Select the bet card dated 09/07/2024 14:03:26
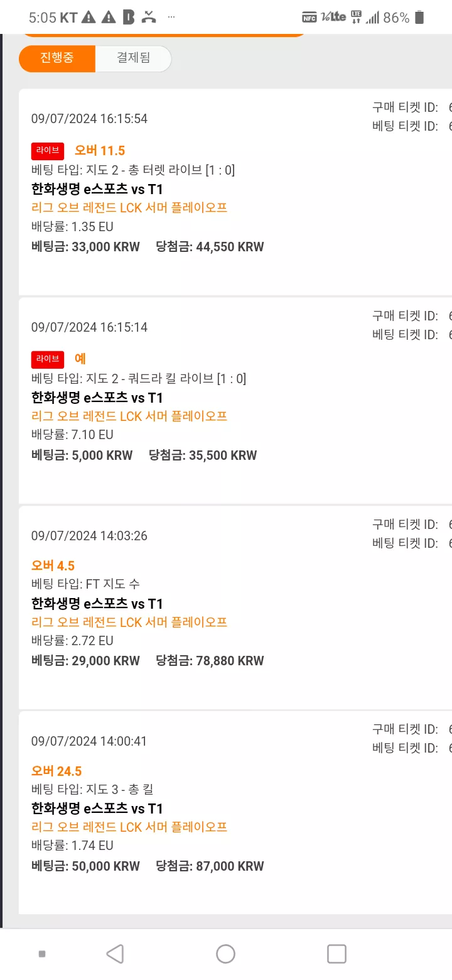This screenshot has width=452, height=980. click(x=235, y=607)
